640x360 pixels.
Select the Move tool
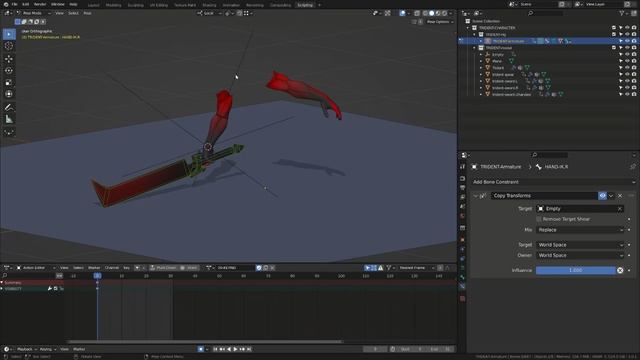click(9, 59)
